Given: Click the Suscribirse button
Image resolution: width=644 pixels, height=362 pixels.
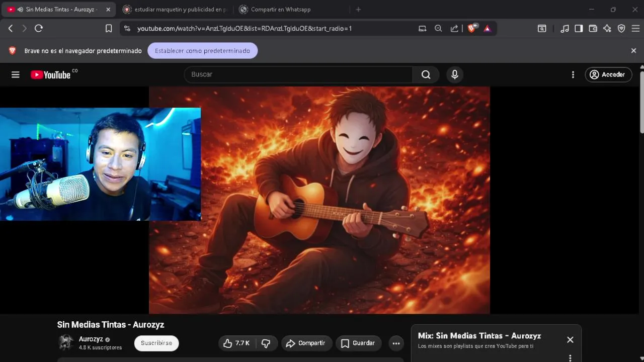Looking at the screenshot, I should (x=156, y=343).
